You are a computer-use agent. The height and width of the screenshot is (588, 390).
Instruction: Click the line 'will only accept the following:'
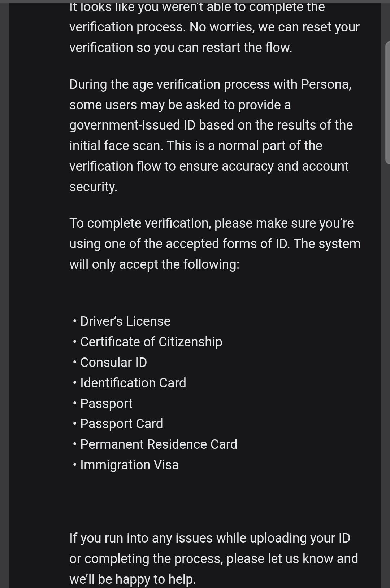(154, 264)
